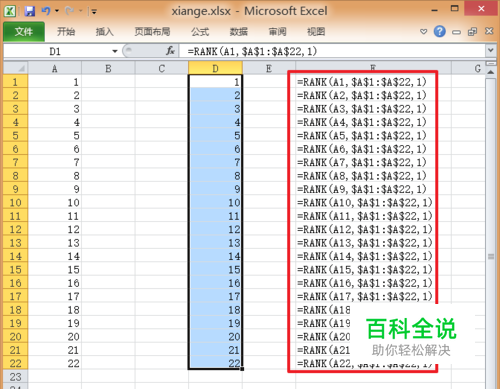
Task: Open the undo history dropdown arrow
Action: point(57,11)
